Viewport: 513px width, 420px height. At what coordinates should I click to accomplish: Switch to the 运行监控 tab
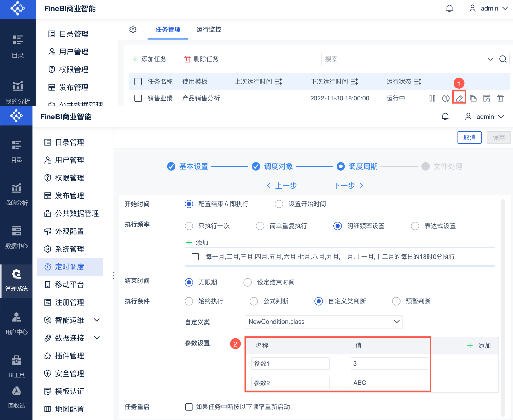coord(209,29)
